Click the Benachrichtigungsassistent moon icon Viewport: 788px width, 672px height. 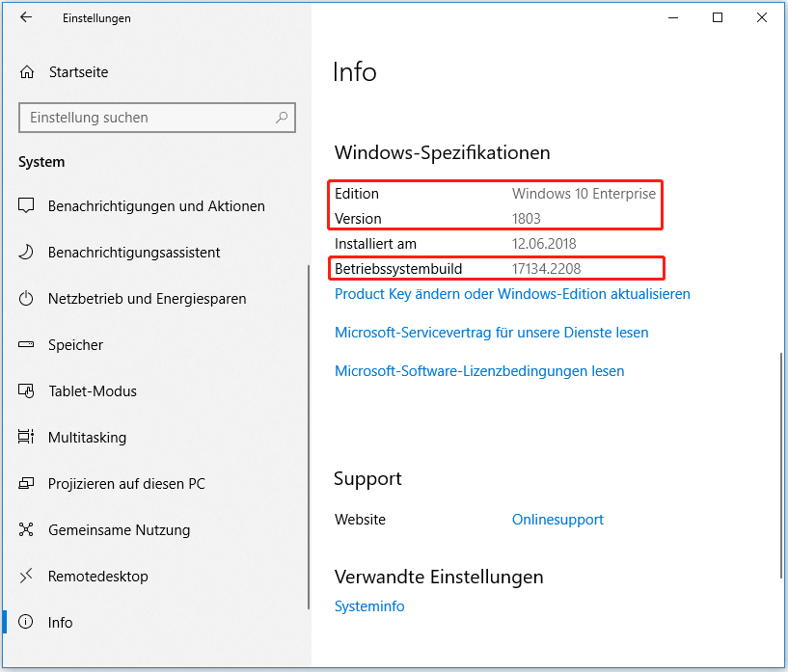pyautogui.click(x=26, y=252)
